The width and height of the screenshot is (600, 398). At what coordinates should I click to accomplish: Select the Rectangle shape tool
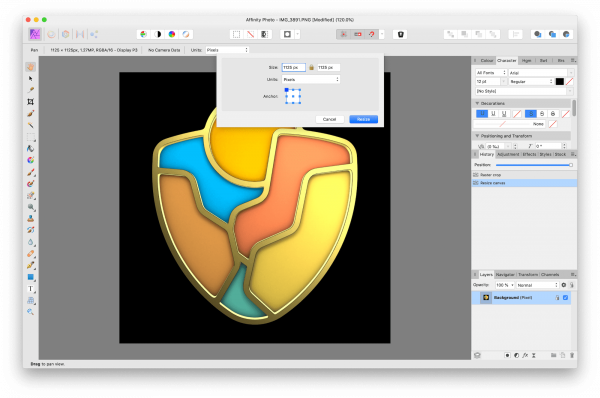pos(31,277)
